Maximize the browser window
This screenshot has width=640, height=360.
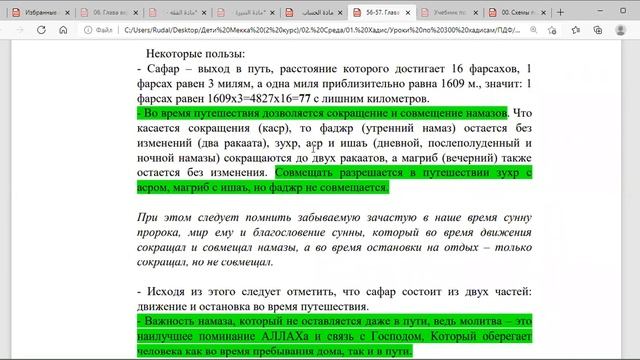coord(623,11)
